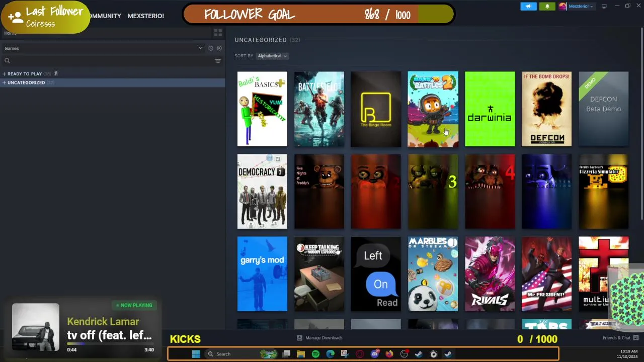
Task: Select The Bingo Room game cover
Action: pyautogui.click(x=376, y=109)
